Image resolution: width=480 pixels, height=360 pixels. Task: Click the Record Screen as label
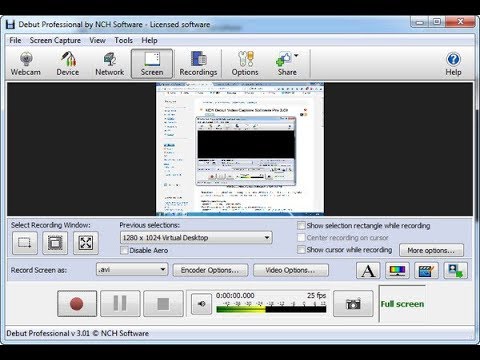click(39, 270)
